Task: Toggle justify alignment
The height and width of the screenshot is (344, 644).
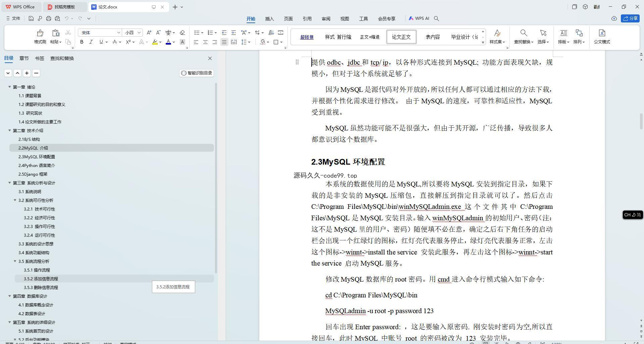Action: tap(224, 42)
